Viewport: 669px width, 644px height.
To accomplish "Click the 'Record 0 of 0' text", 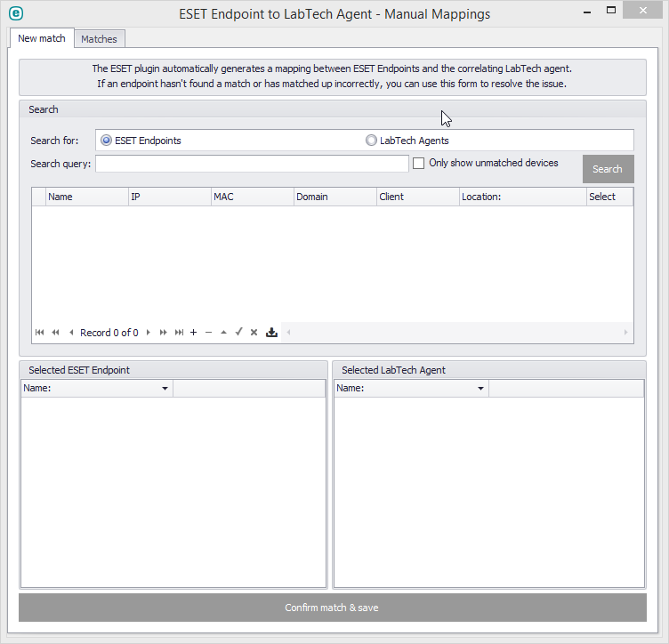I will tap(109, 333).
